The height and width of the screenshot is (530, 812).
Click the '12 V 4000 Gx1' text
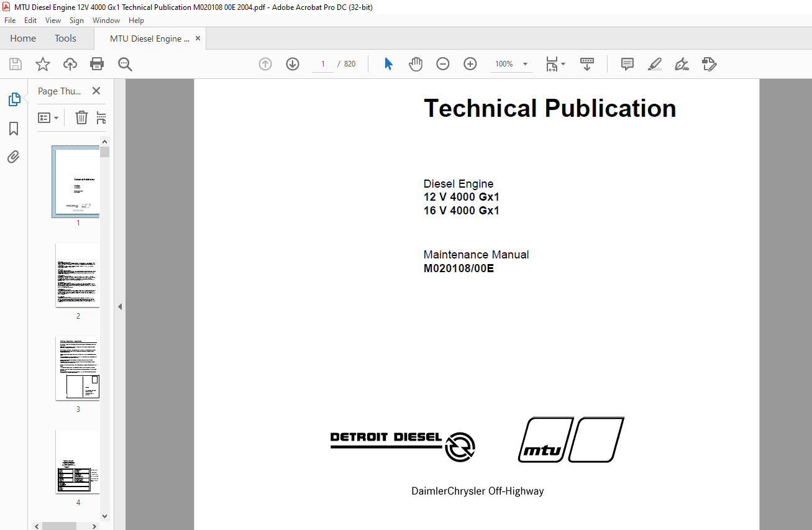click(461, 197)
